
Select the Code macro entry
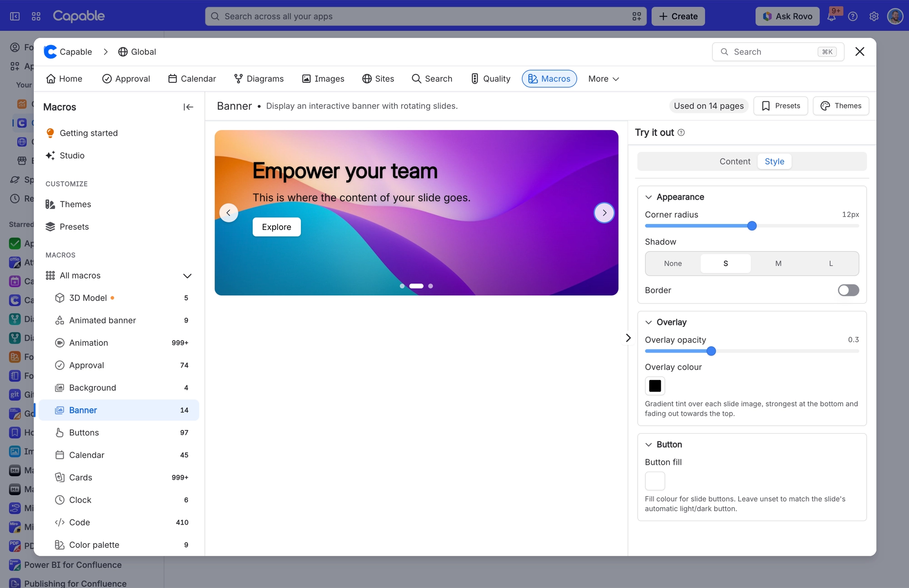(x=119, y=523)
